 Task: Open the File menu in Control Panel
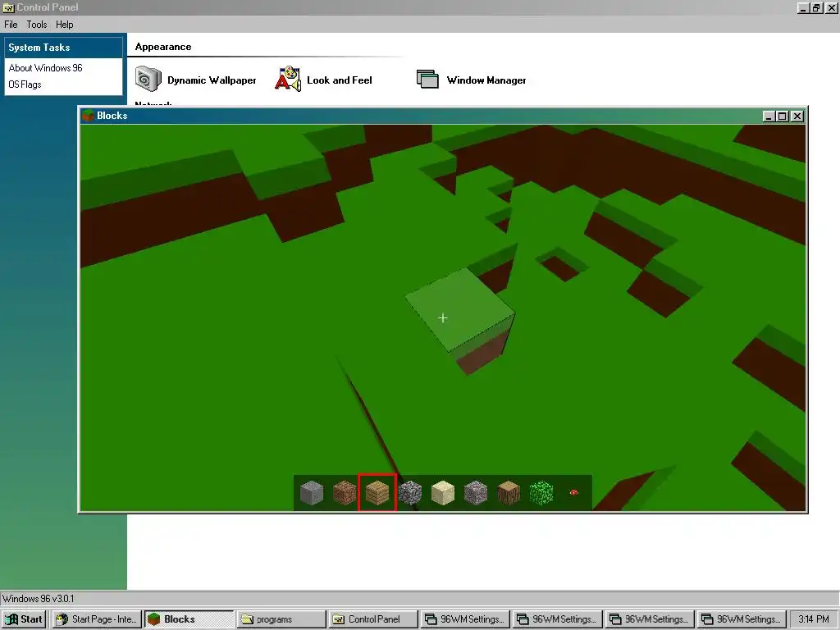pos(11,25)
